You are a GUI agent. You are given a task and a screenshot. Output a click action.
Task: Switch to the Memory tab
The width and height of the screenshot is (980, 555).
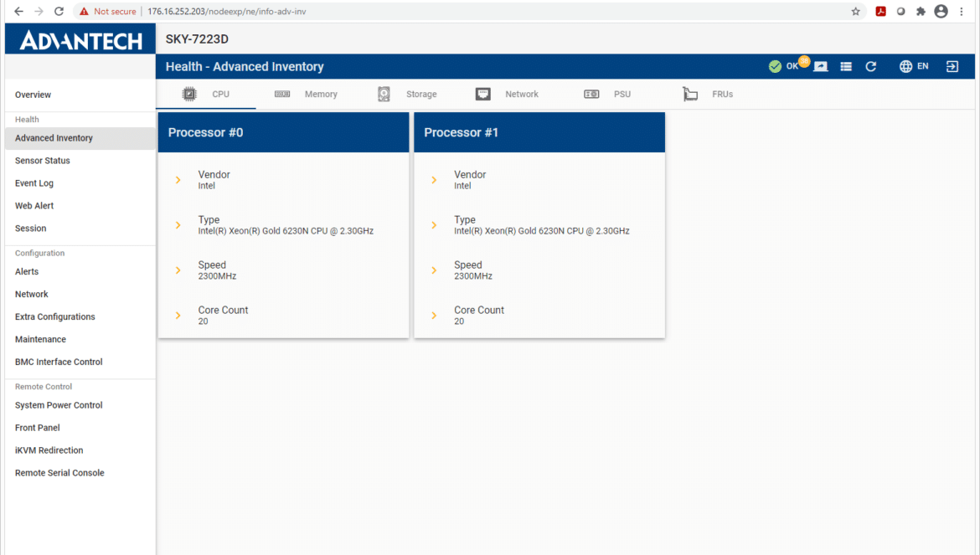(x=307, y=95)
